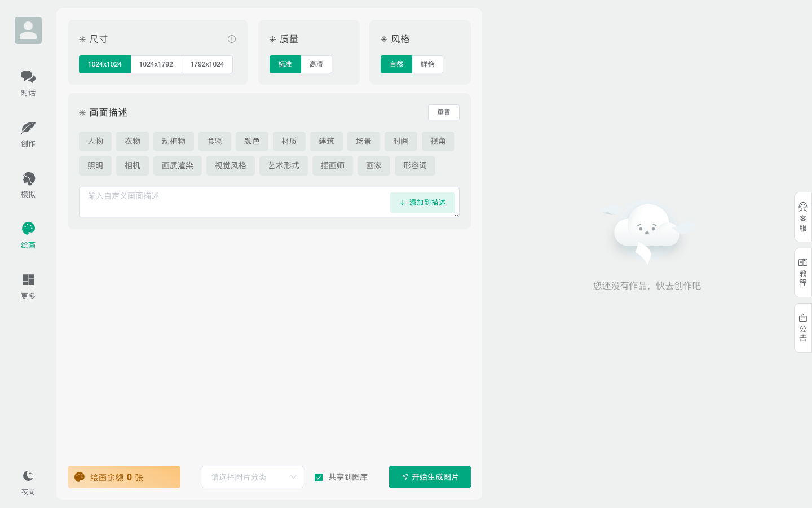The width and height of the screenshot is (812, 508).
Task: Select the 1024x1792 size option
Action: pos(156,64)
